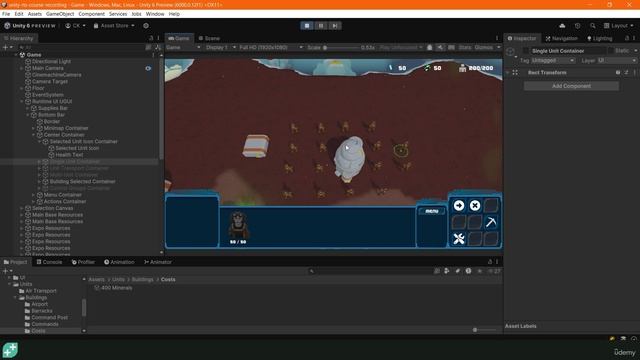
Task: Toggle Gizmos in Game view
Action: click(x=484, y=47)
